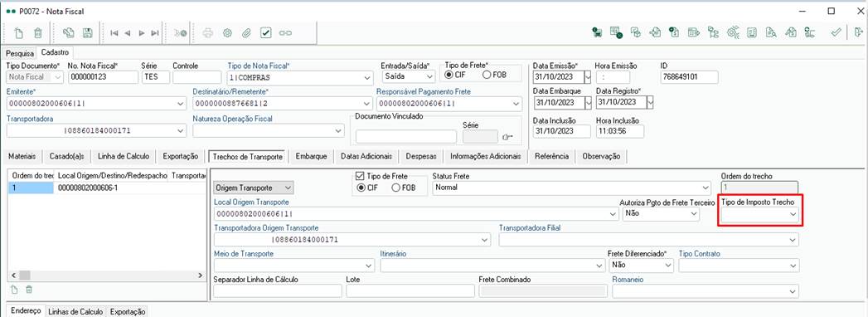Click the calculator with green badge icon
This screenshot has width=868, height=317.
point(616,33)
